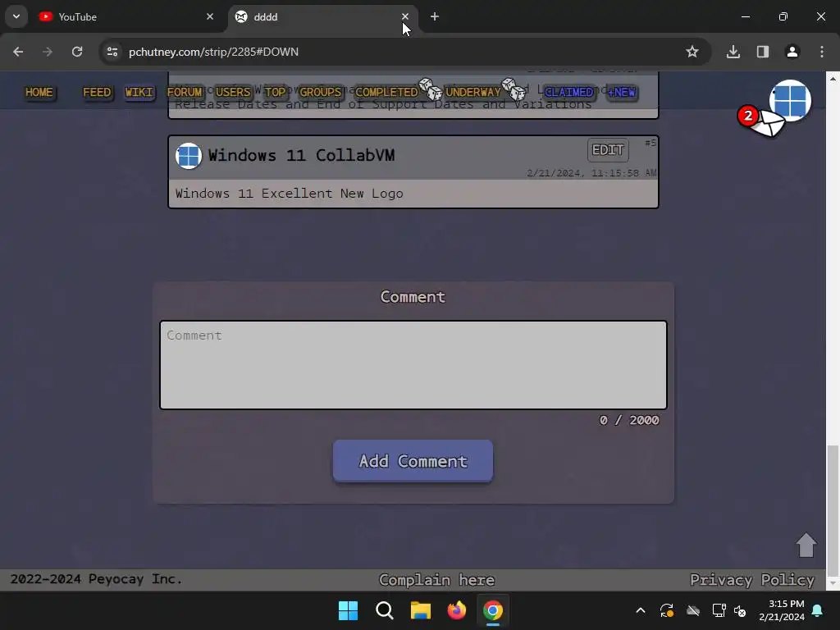Image resolution: width=840 pixels, height=630 pixels.
Task: Click the scrollbar down arrow
Action: click(x=833, y=583)
